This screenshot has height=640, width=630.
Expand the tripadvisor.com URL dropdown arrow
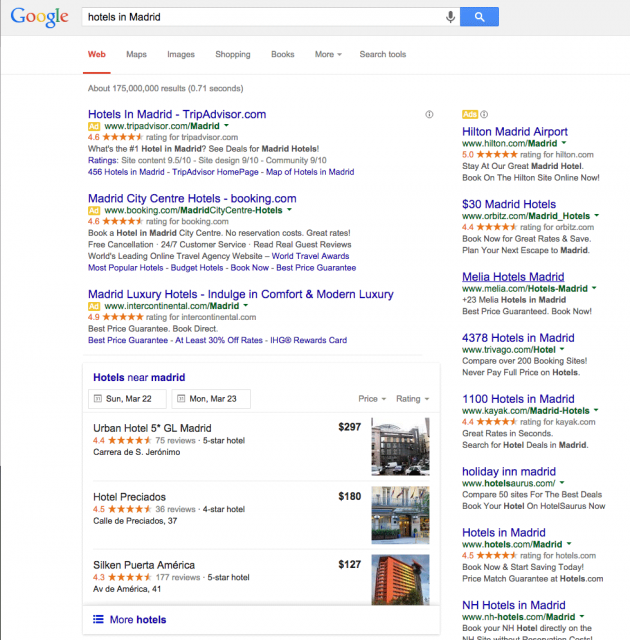tap(226, 128)
